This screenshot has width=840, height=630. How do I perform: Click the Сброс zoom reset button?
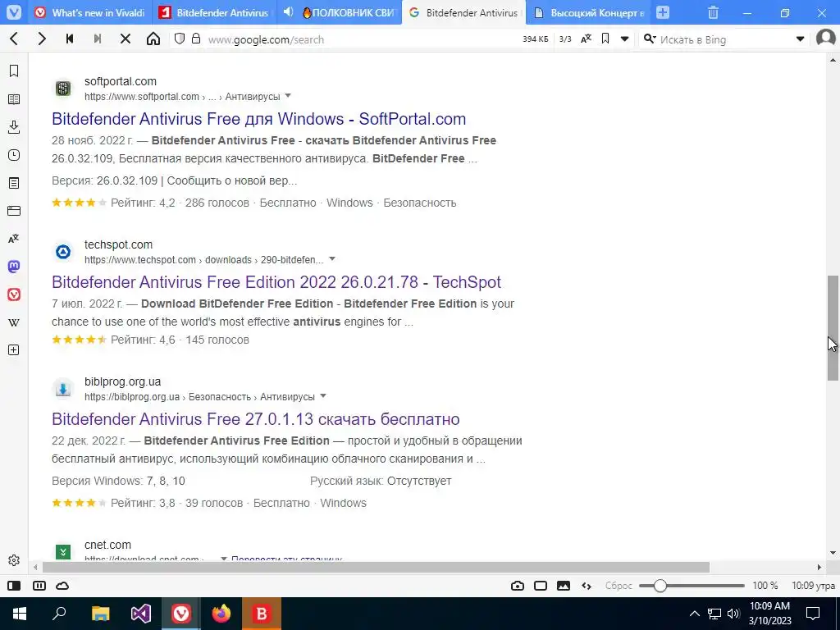click(x=619, y=586)
